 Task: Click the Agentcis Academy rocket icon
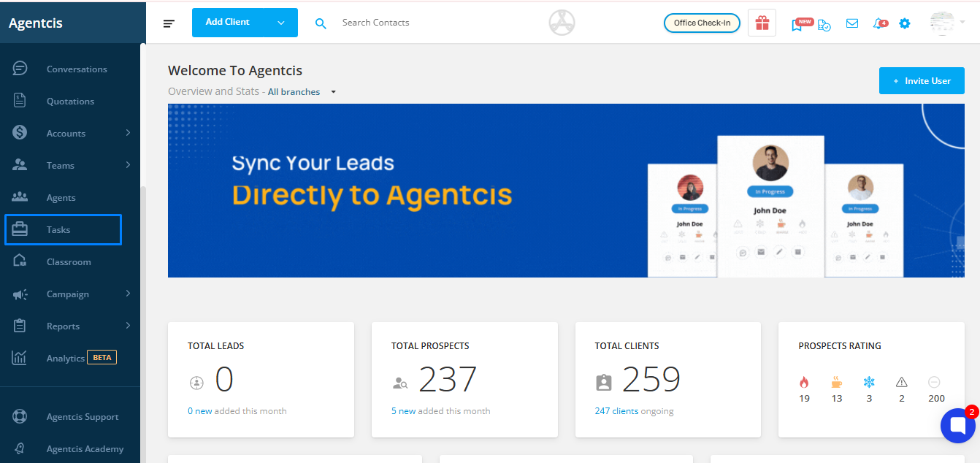click(20, 448)
